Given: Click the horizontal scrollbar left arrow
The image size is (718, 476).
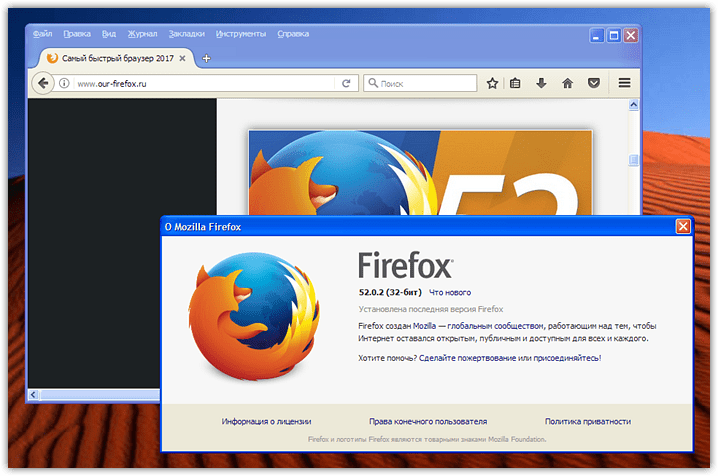Looking at the screenshot, I should pos(33,395).
